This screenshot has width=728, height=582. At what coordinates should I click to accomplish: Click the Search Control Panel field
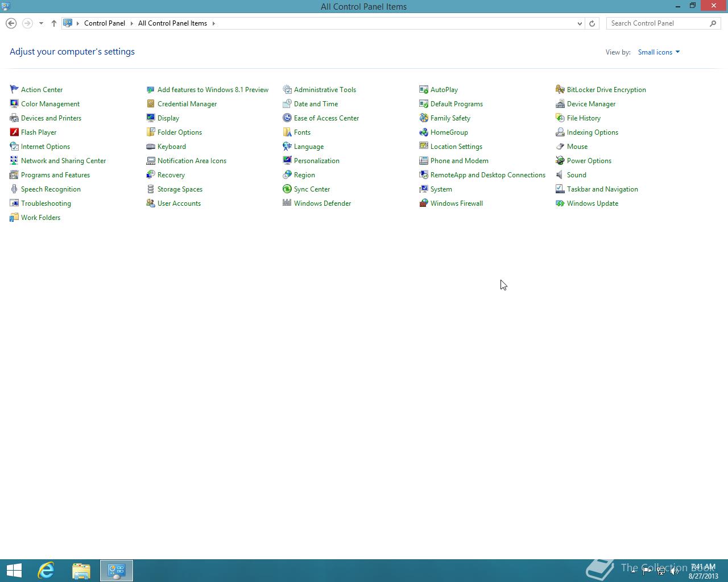[663, 23]
